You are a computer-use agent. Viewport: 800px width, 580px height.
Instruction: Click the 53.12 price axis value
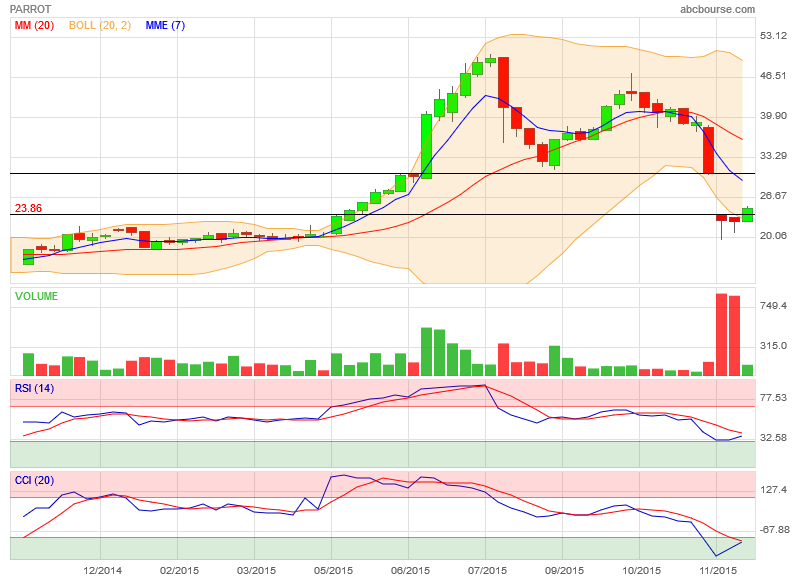[x=773, y=36]
